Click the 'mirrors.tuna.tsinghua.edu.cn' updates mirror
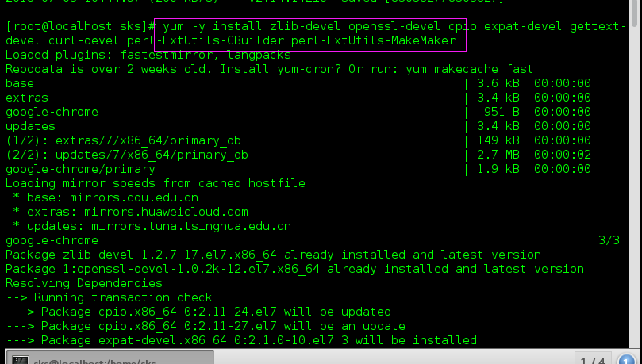 coord(191,226)
